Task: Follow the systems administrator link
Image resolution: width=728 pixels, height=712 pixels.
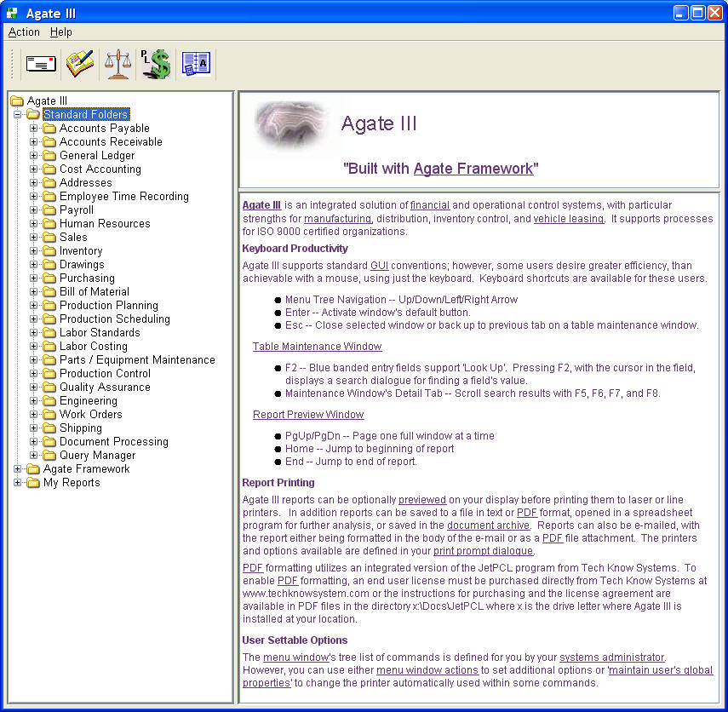Action: click(x=612, y=657)
